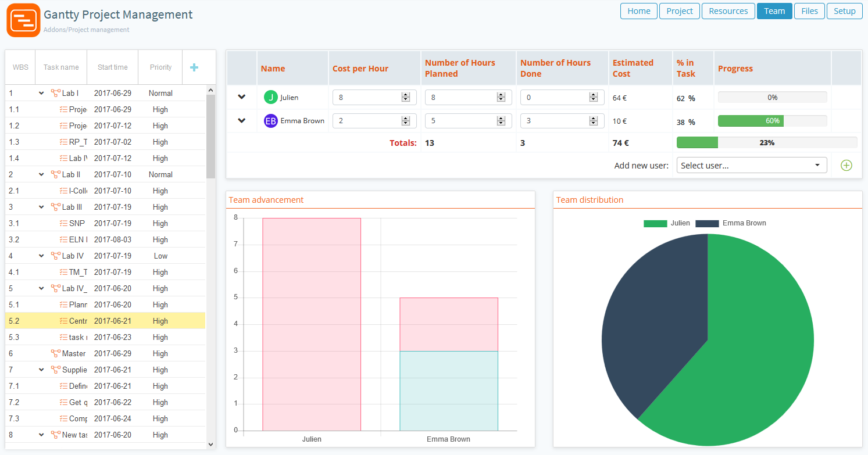Image resolution: width=868 pixels, height=455 pixels.
Task: Click the Lab III project icon
Action: point(56,207)
